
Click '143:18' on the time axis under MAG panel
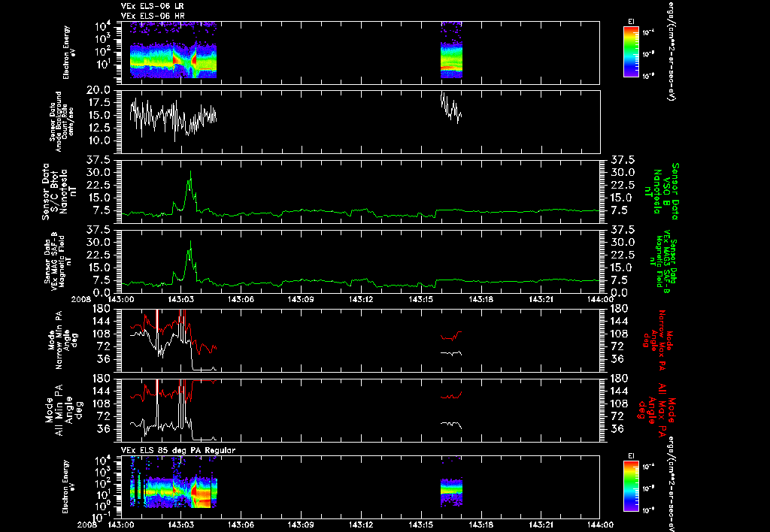click(x=480, y=299)
